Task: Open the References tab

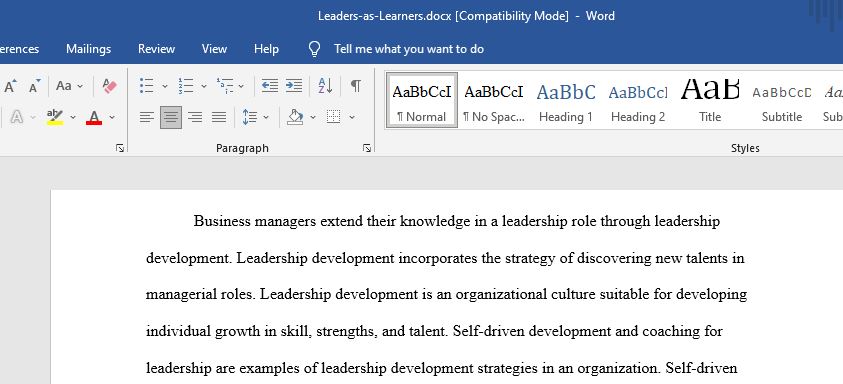Action: pos(20,49)
